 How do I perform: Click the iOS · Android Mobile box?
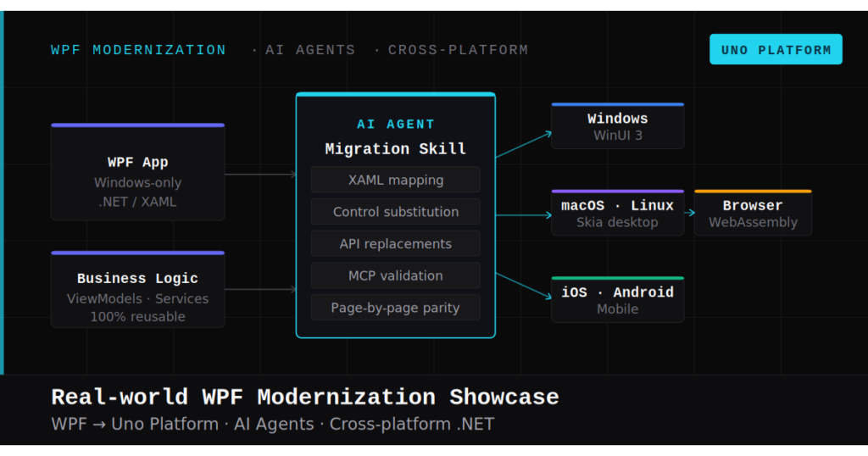tap(618, 300)
